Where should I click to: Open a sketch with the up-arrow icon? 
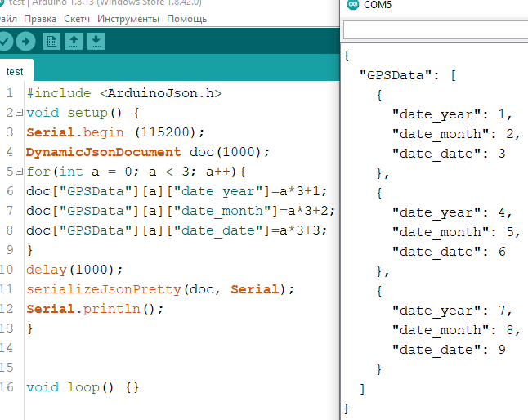point(74,42)
